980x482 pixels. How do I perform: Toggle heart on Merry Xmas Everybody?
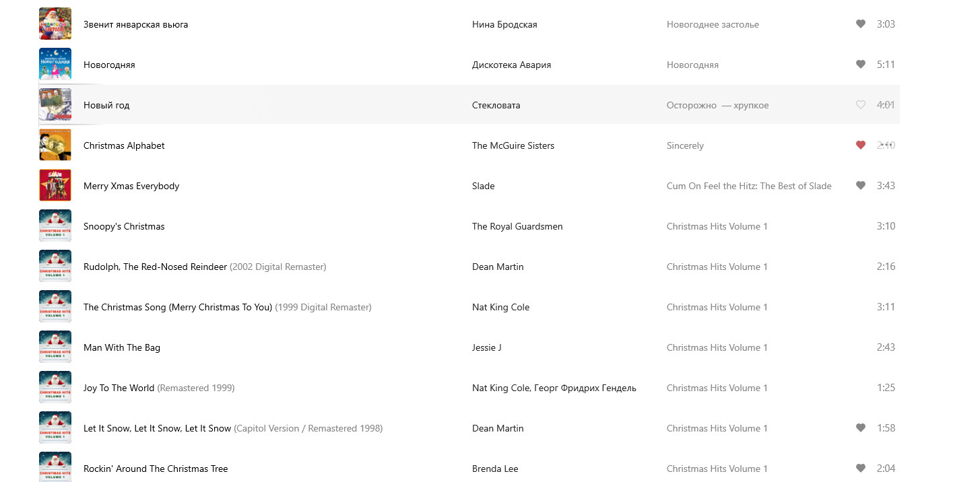click(860, 186)
